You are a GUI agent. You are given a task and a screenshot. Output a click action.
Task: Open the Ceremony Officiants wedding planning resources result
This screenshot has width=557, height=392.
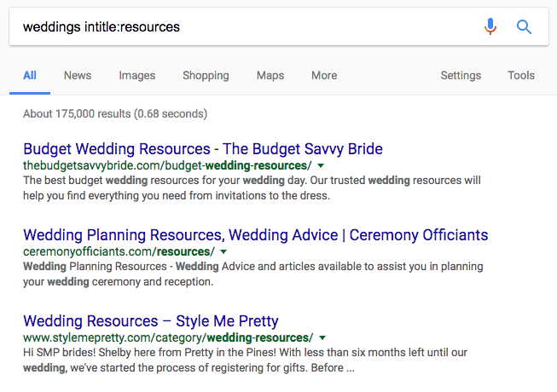pyautogui.click(x=255, y=235)
